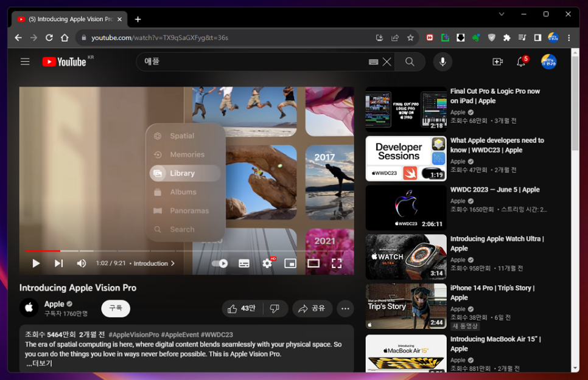Viewport: 588px width, 380px height.
Task: Play the video
Action: [36, 263]
